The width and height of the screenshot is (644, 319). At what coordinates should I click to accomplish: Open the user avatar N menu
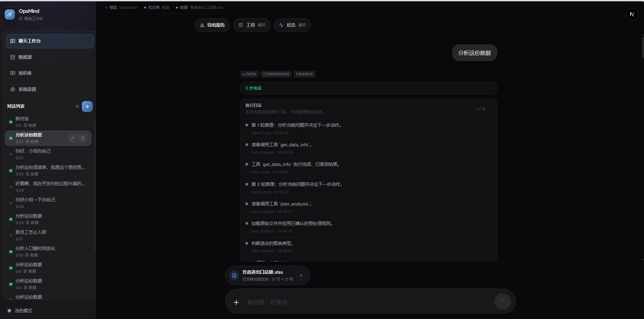(x=631, y=15)
